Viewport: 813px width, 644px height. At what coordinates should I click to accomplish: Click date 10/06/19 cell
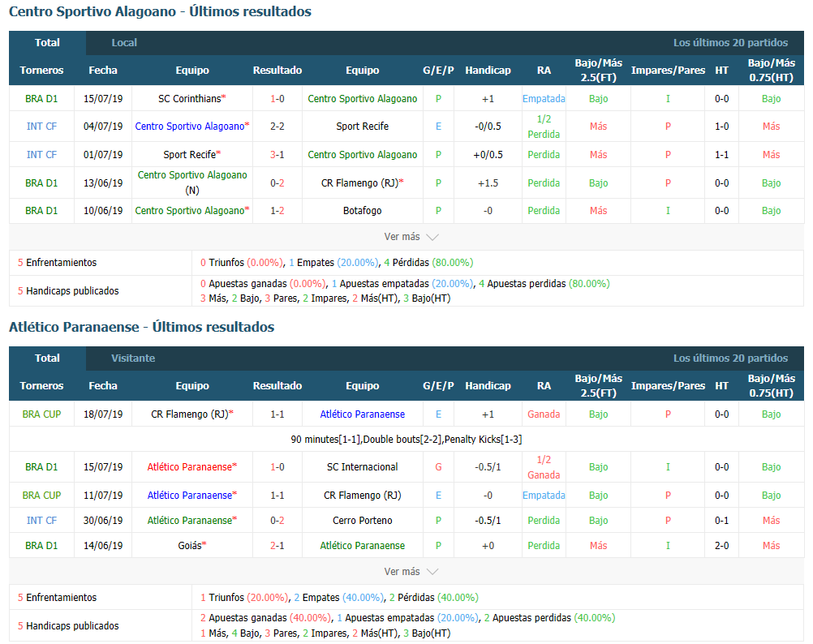[103, 211]
